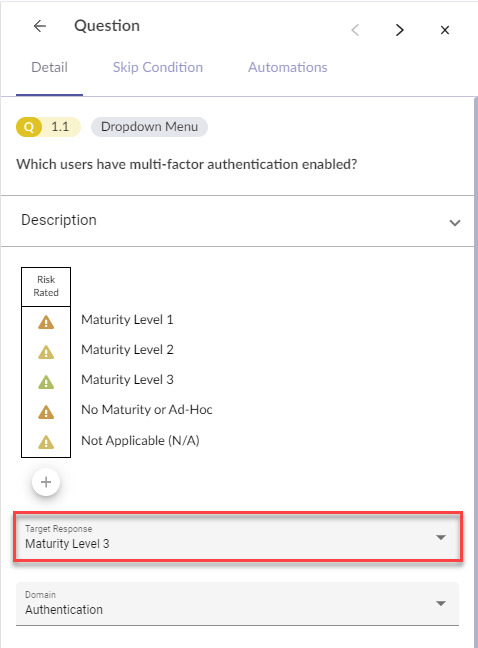The image size is (478, 648).
Task: Click the Maturity Level 1 risk warning icon
Action: point(46,322)
